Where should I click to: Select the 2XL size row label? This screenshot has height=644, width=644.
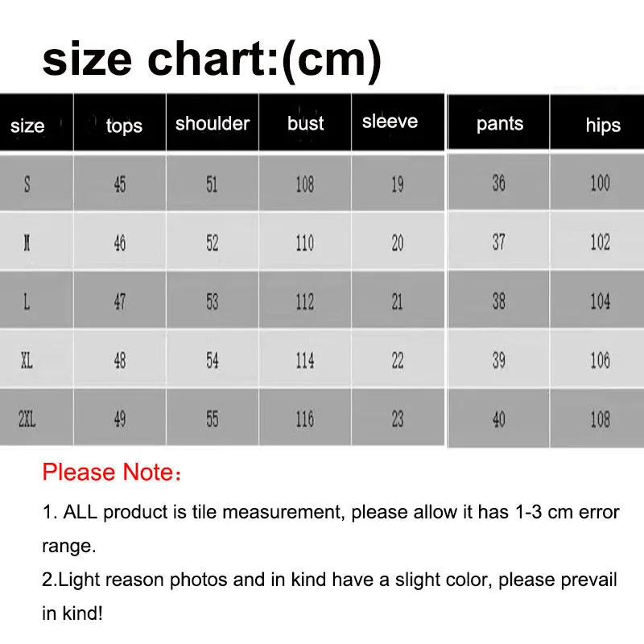pyautogui.click(x=27, y=419)
